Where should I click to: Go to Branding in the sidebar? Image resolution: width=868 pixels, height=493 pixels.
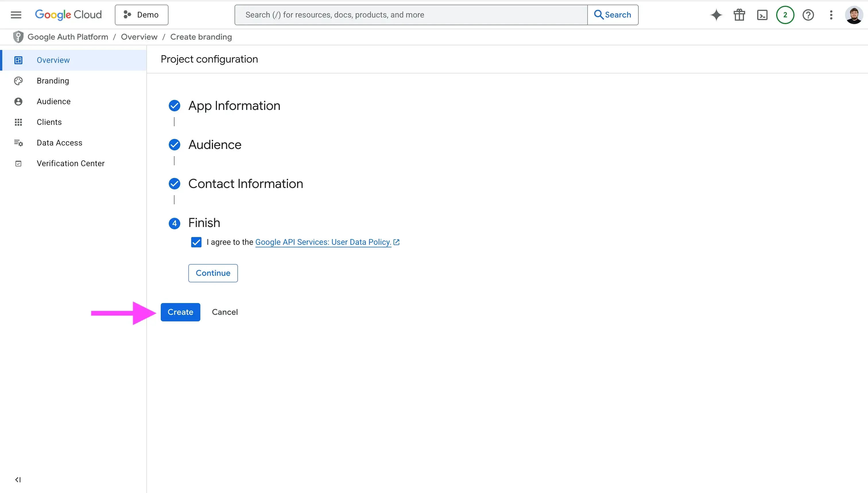(53, 81)
